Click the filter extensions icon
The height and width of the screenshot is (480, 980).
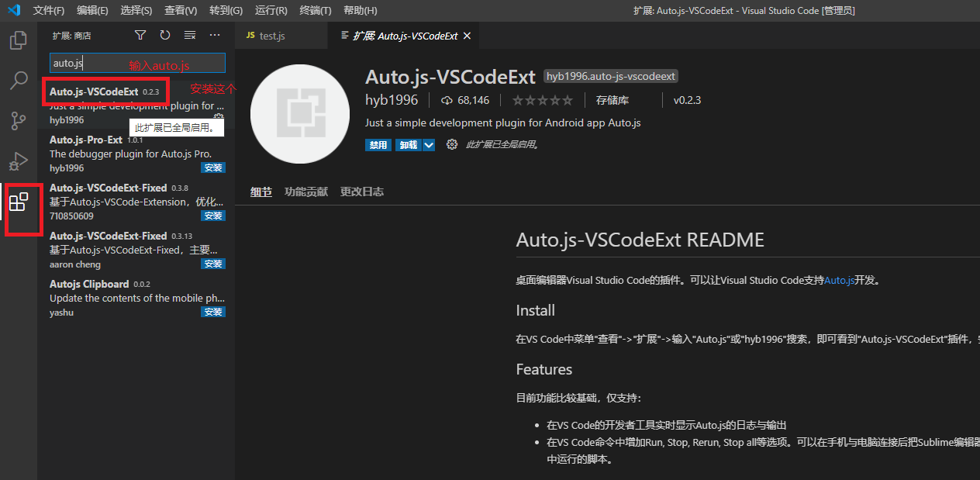point(140,35)
